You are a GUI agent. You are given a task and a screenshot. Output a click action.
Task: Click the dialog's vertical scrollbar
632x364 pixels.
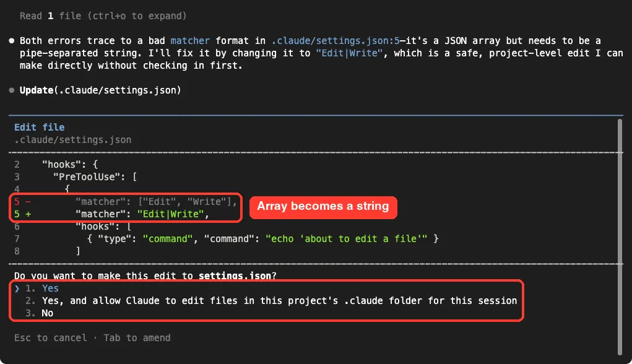tap(620, 237)
